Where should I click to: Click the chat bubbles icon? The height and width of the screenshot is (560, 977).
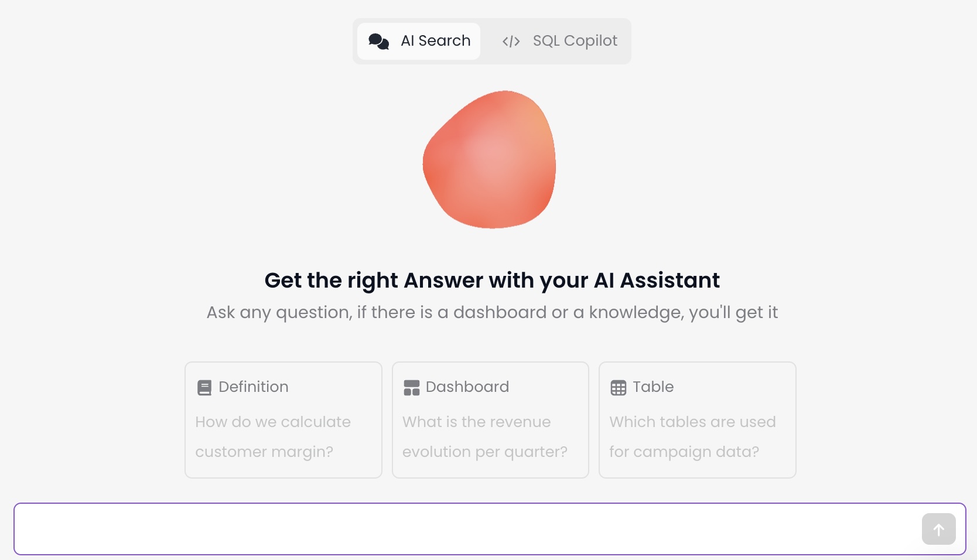tap(379, 41)
